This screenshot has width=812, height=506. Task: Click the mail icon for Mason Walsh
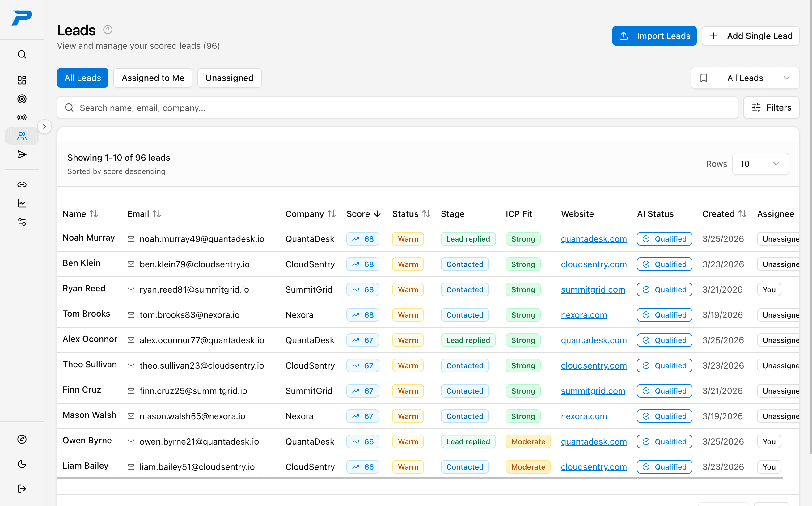pos(131,416)
